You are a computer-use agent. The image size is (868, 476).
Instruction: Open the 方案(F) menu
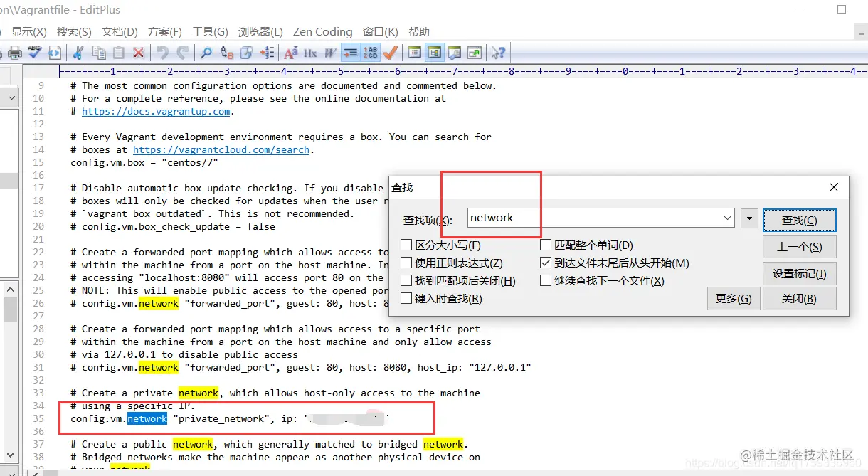(165, 32)
